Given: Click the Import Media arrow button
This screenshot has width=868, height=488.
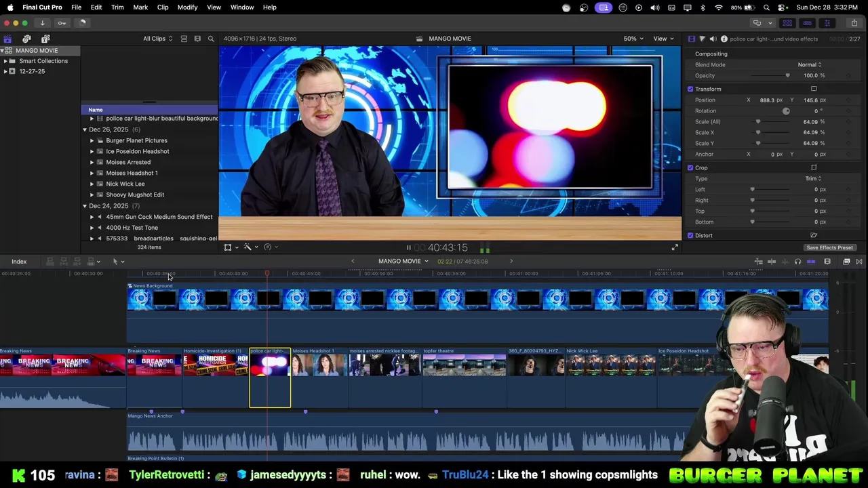Looking at the screenshot, I should coord(42,23).
